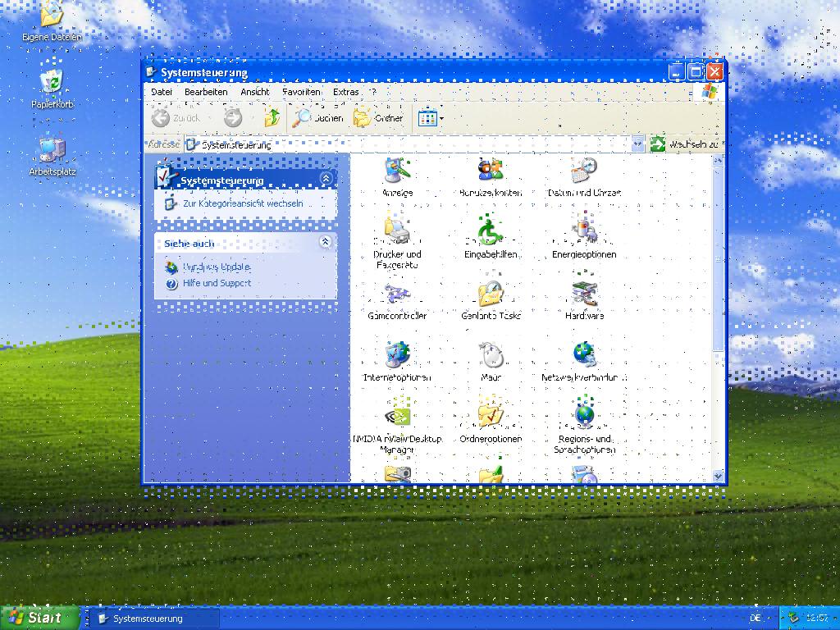The height and width of the screenshot is (630, 840).
Task: Click the taskbar clock
Action: pyautogui.click(x=817, y=619)
